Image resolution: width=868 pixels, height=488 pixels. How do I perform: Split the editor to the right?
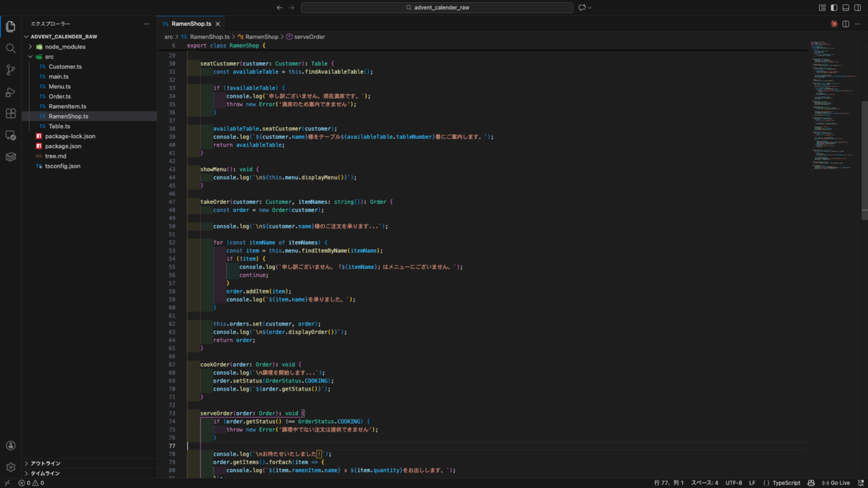(x=846, y=24)
